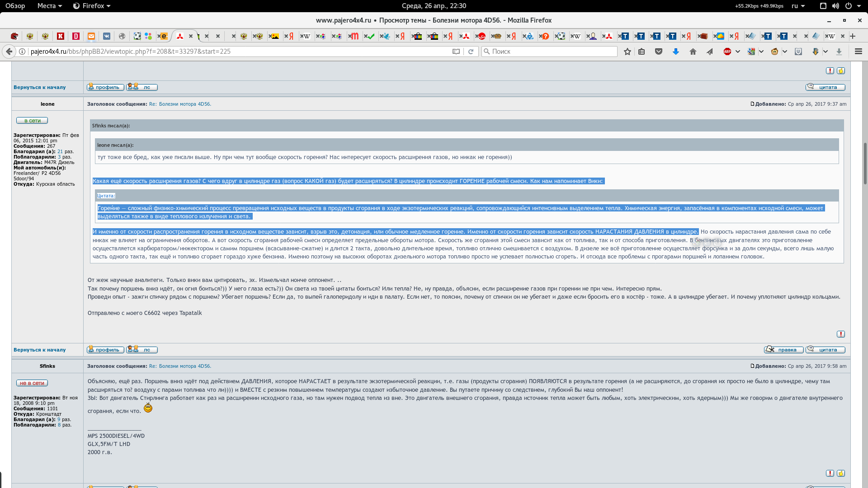Open Firefox hamburger menu
The image size is (868, 488).
[858, 52]
